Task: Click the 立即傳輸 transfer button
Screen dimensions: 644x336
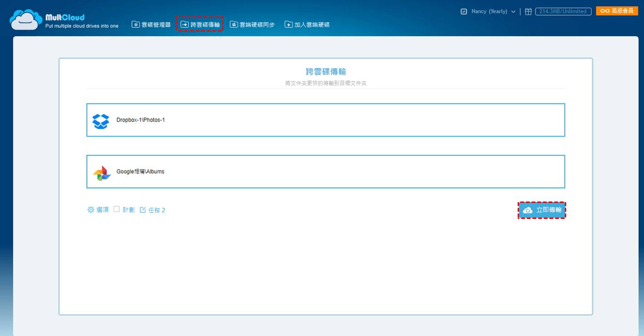Action: coord(542,210)
